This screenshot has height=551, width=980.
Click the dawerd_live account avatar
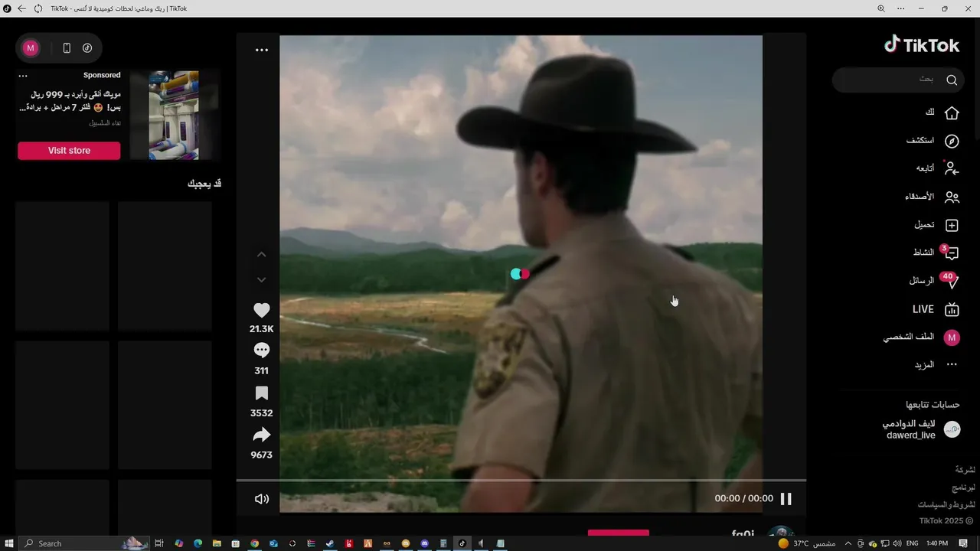[x=952, y=429]
